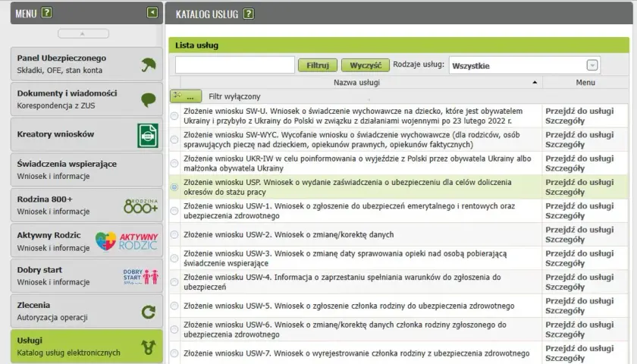This screenshot has height=364, width=637.
Task: Collapse the MENU panel with arrow icon
Action: pos(152,13)
